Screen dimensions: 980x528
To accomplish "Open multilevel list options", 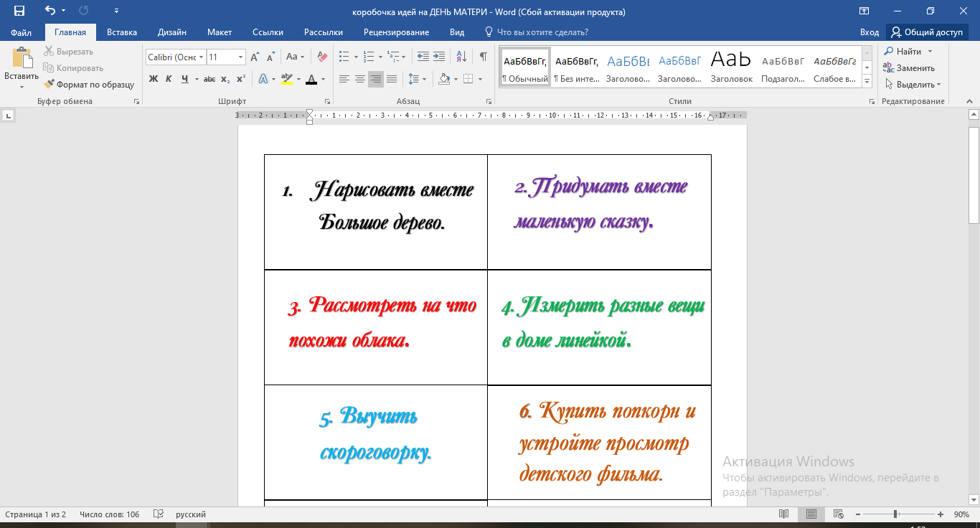I will (393, 57).
